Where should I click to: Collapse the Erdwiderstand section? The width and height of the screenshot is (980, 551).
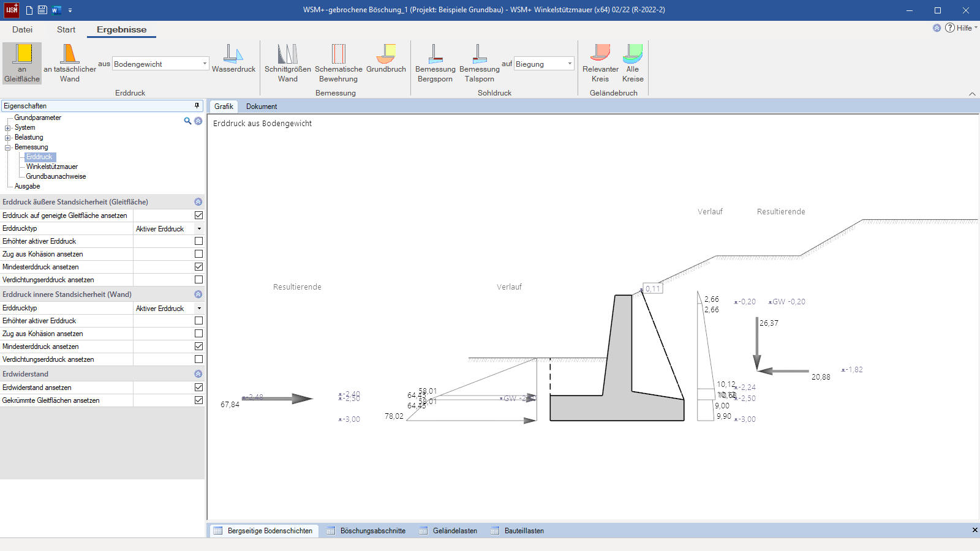pos(198,374)
